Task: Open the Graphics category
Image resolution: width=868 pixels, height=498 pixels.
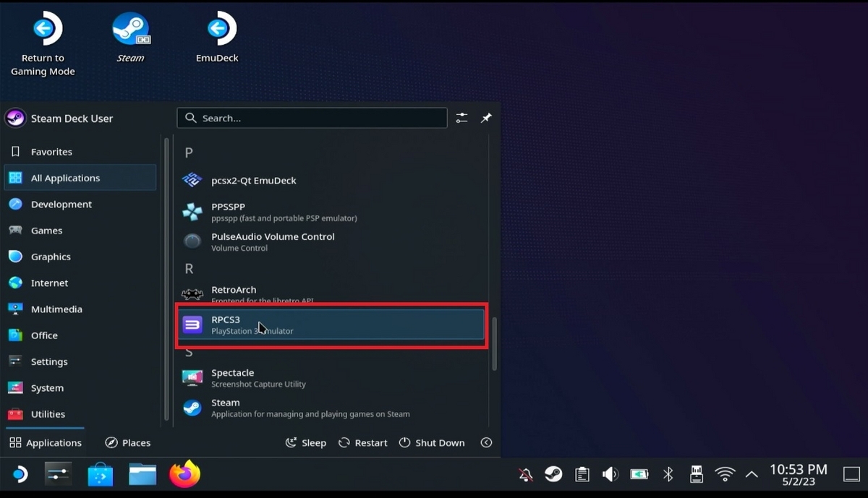Action: [x=80, y=257]
